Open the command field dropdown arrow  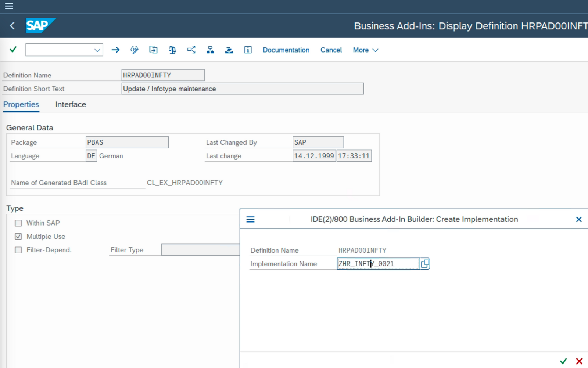tap(97, 50)
